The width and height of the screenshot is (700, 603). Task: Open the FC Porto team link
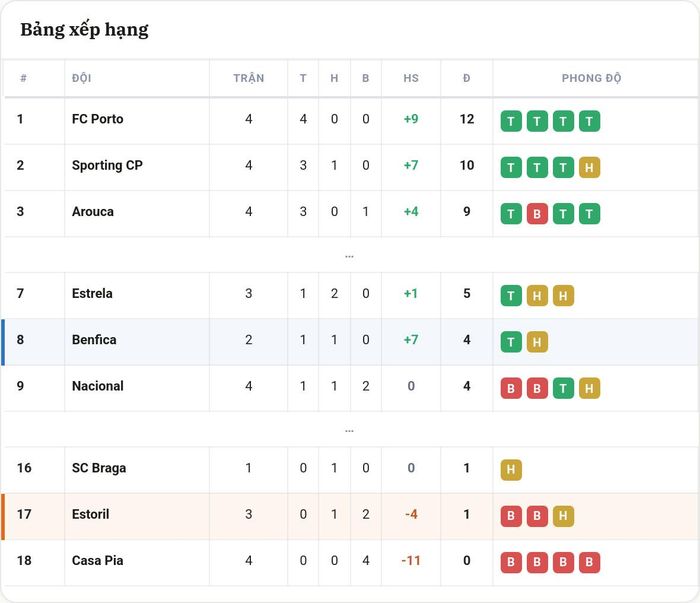pyautogui.click(x=97, y=119)
